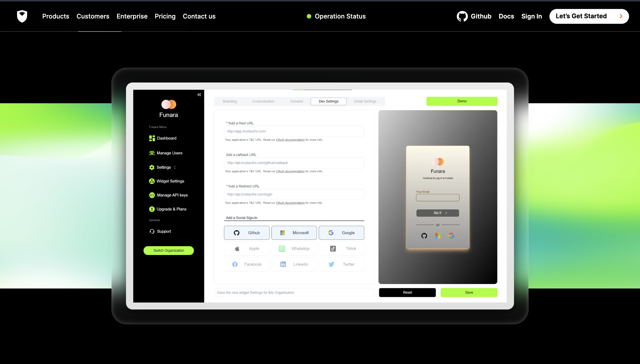Switch to the Branding tab
The image size is (640, 364).
(229, 101)
